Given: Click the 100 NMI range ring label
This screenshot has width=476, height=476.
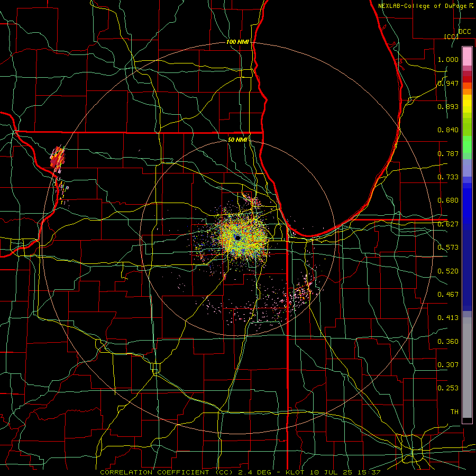Looking at the screenshot, I should (x=237, y=42).
